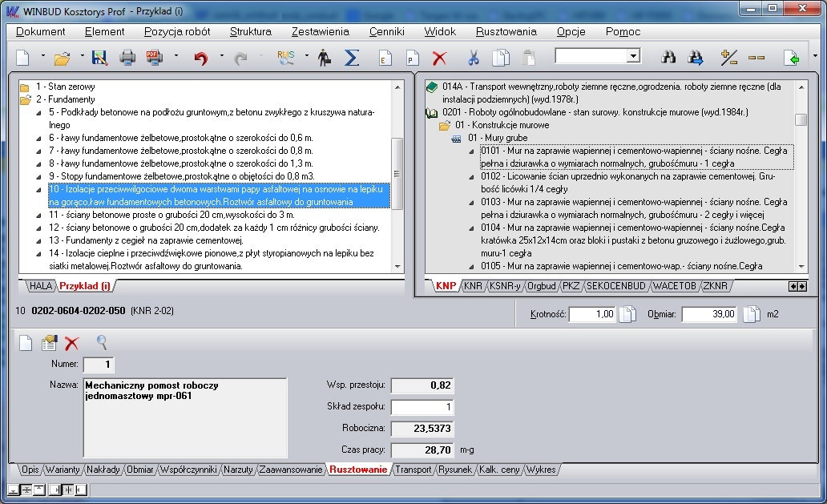The image size is (827, 504).
Task: Click the plus/minus toolbar icon
Action: coord(729,58)
